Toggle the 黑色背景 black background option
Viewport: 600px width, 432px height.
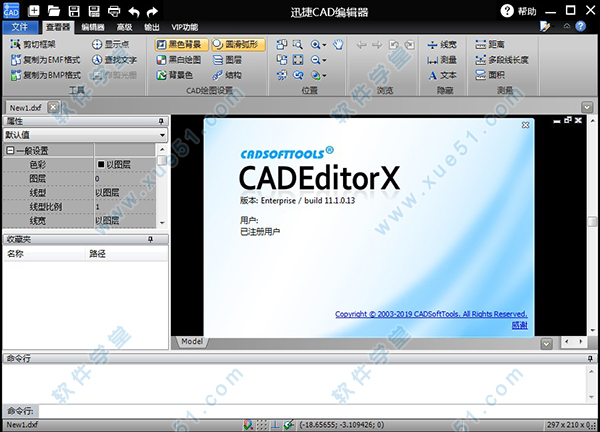[x=182, y=44]
